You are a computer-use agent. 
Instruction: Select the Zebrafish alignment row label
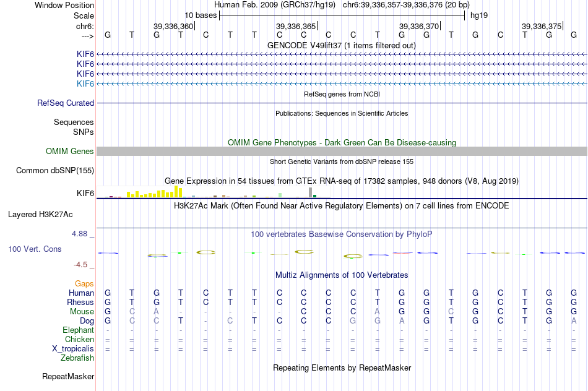coord(77,358)
